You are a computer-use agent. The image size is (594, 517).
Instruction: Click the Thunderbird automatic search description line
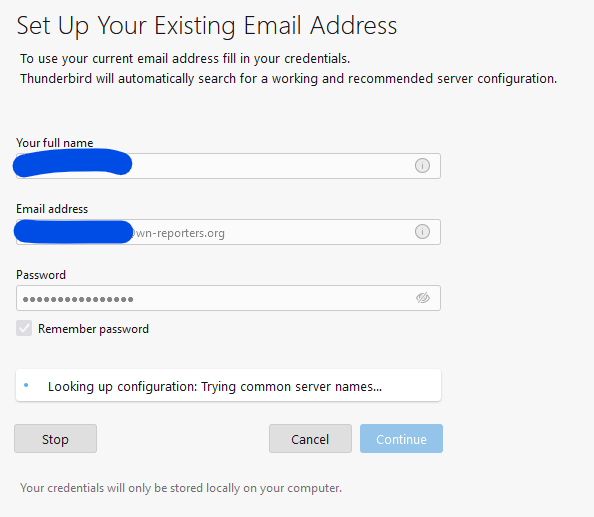[x=289, y=78]
